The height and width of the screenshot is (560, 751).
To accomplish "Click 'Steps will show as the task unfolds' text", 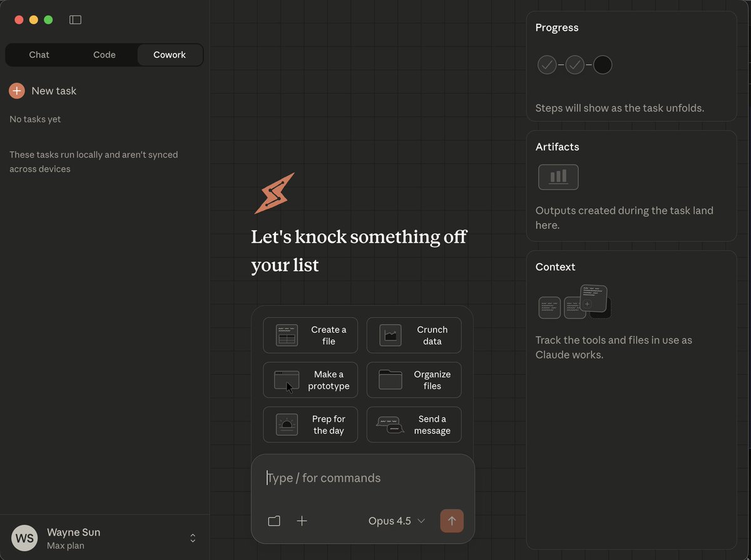I will tap(620, 108).
